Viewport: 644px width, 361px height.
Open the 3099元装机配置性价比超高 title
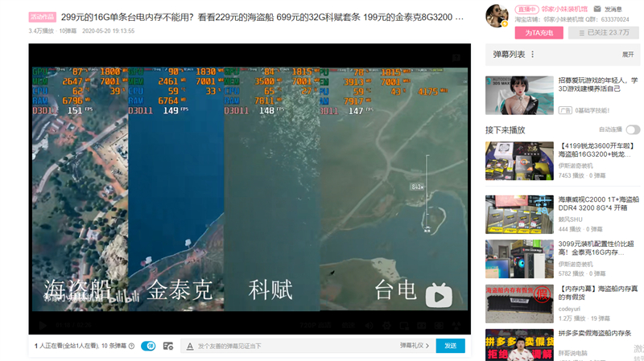[x=596, y=248]
